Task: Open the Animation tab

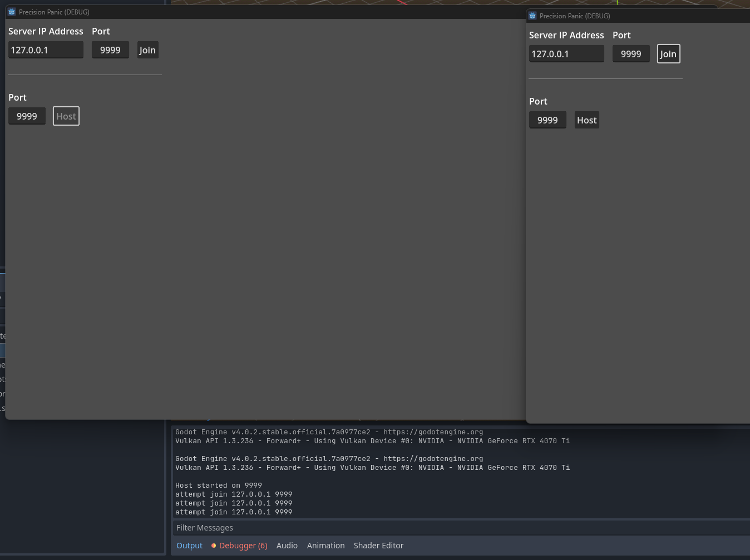Action: [x=325, y=546]
